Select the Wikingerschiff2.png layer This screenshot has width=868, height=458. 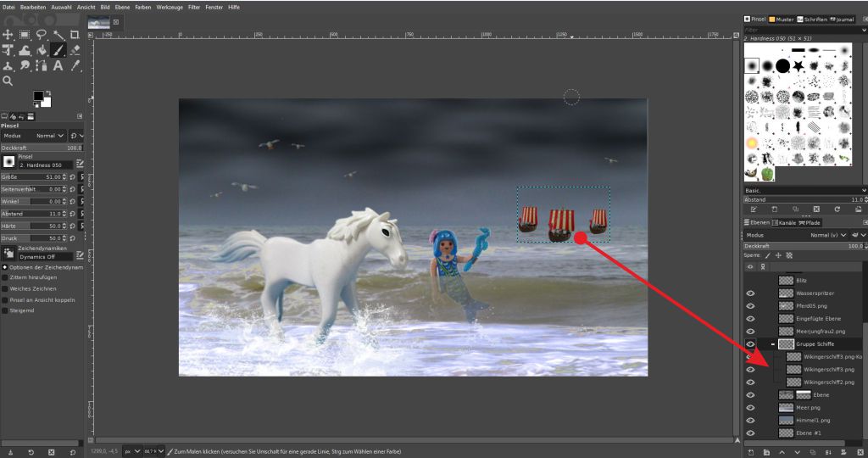829,383
